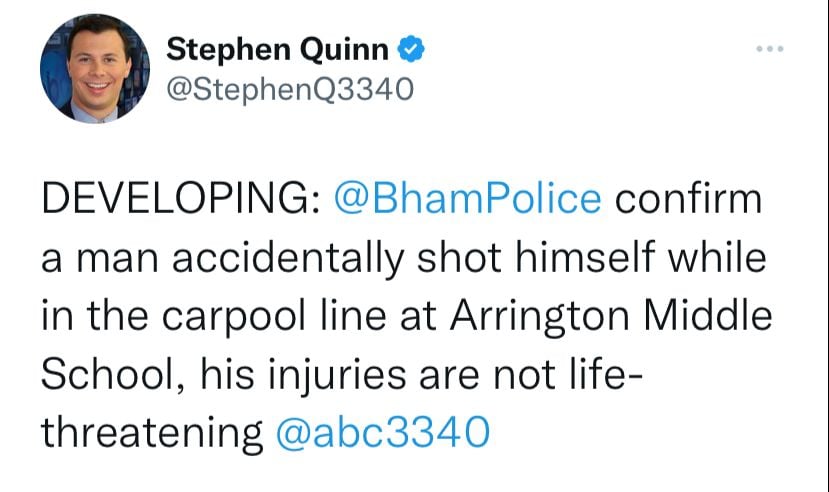Click the word Middle in the tweet
The height and width of the screenshot is (492, 829).
click(x=707, y=315)
